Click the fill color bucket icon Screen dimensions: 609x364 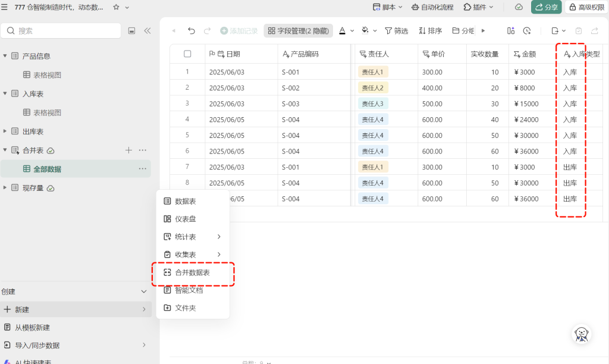pyautogui.click(x=365, y=30)
